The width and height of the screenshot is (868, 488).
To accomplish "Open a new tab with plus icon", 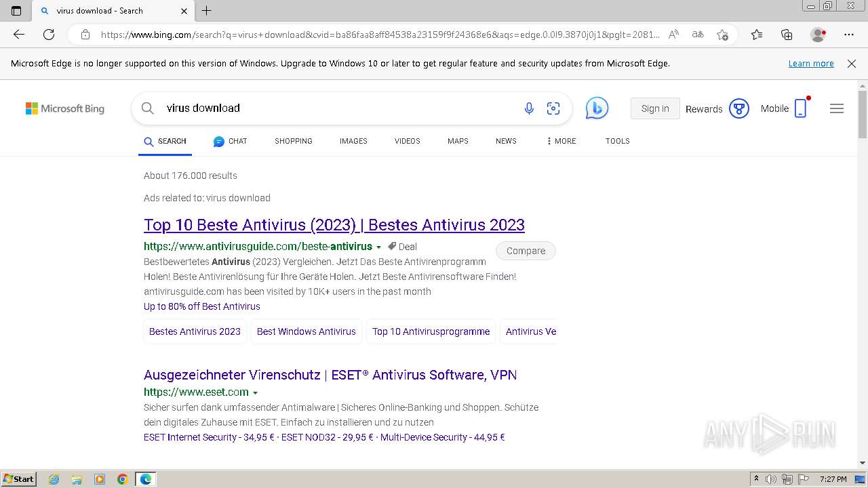I will coord(207,11).
